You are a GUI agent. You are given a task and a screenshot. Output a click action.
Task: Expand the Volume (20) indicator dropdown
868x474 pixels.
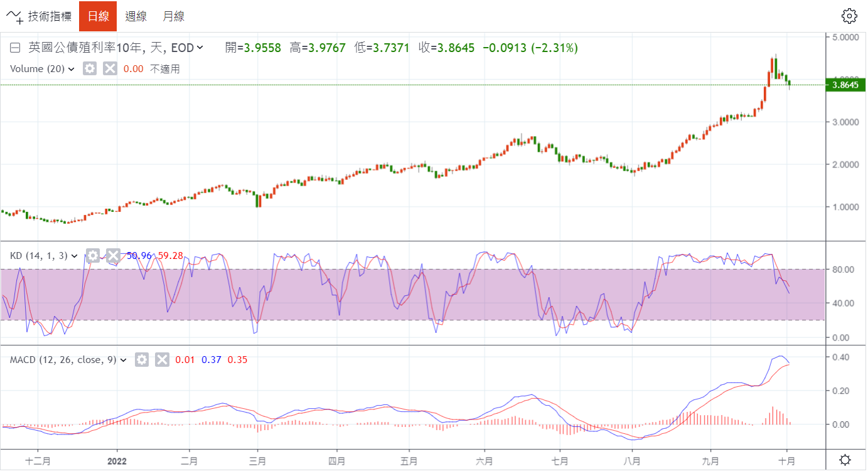71,69
